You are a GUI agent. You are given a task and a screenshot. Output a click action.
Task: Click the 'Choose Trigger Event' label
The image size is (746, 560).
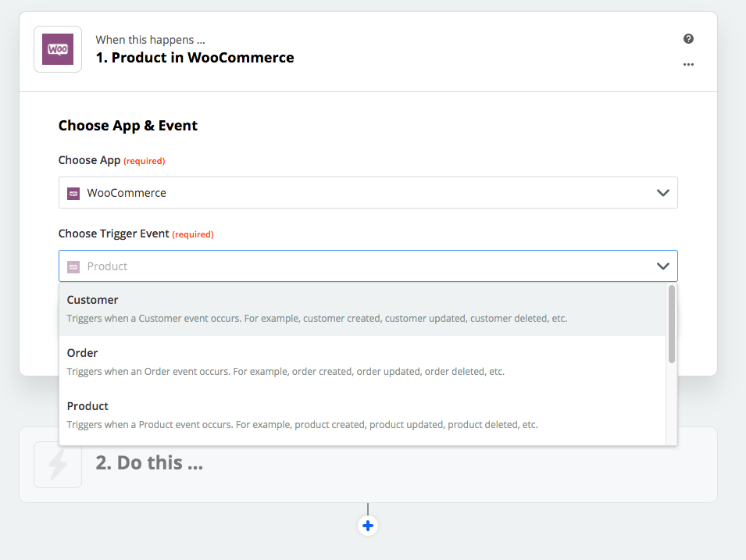pos(113,234)
